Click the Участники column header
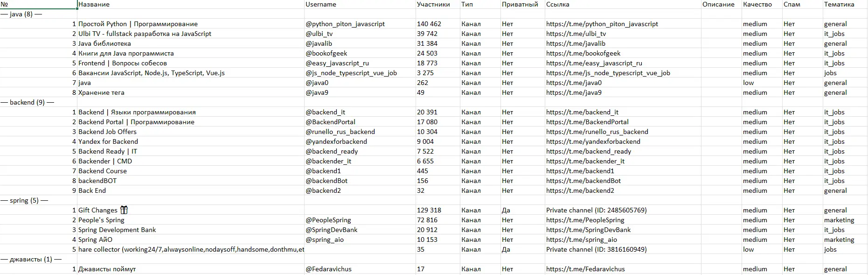This screenshot has width=868, height=275. (433, 4)
